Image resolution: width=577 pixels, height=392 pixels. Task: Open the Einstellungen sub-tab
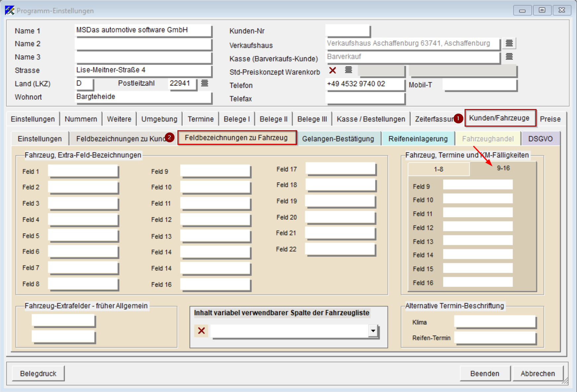pyautogui.click(x=40, y=139)
